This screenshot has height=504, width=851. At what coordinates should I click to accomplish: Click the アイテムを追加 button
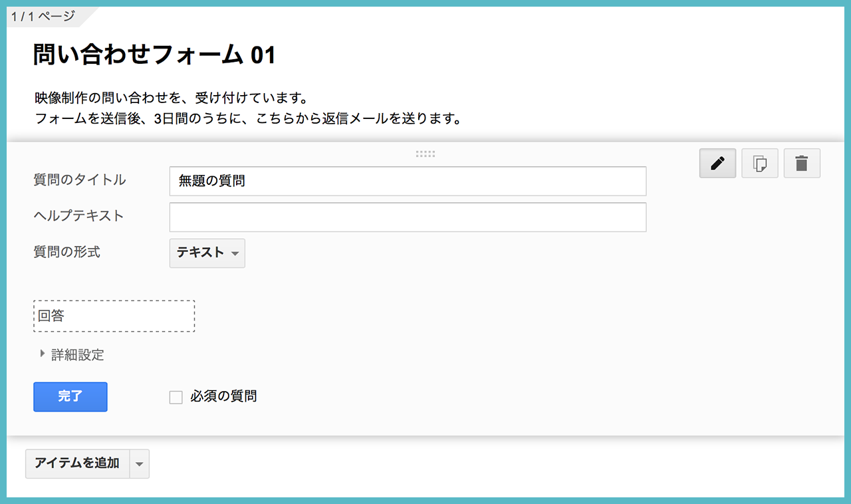click(x=77, y=463)
